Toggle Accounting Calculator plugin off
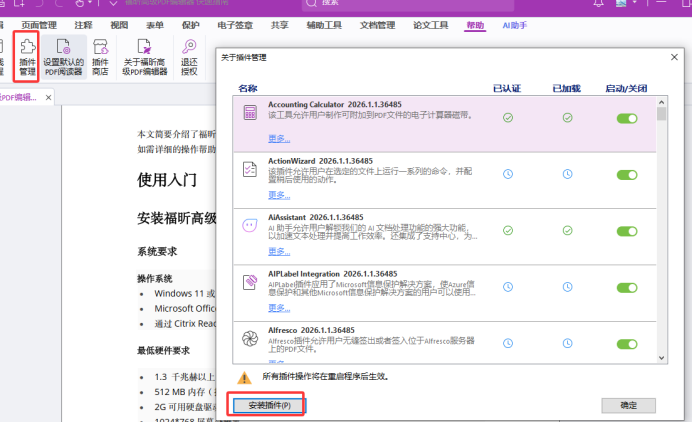 (627, 118)
